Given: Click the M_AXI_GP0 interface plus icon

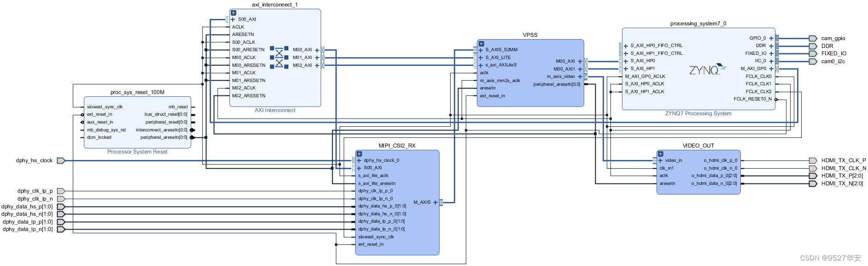Looking at the screenshot, I should (x=771, y=69).
